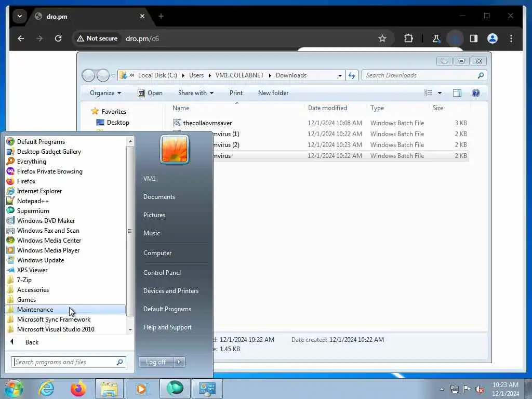Open Firefox from the taskbar
Screen dimensions: 532x399
coord(78,389)
